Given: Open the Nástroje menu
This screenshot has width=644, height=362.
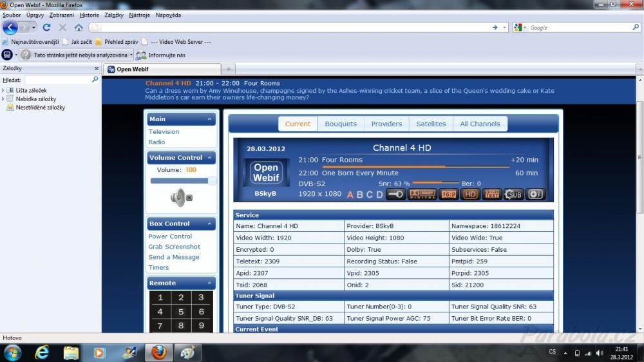Looking at the screenshot, I should [139, 15].
